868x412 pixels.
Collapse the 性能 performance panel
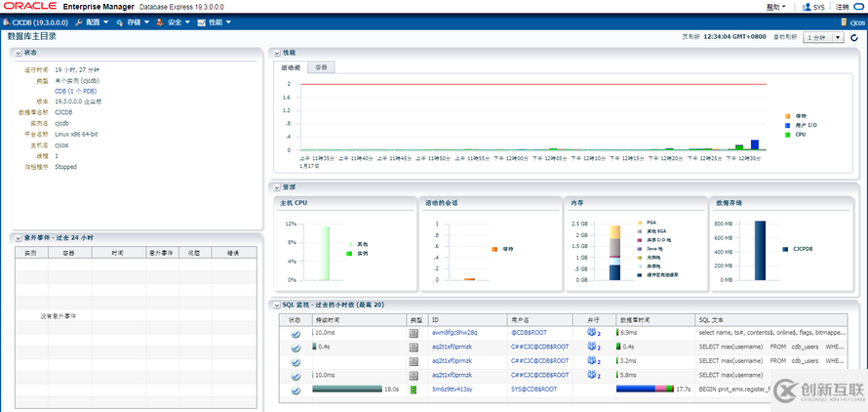(277, 52)
